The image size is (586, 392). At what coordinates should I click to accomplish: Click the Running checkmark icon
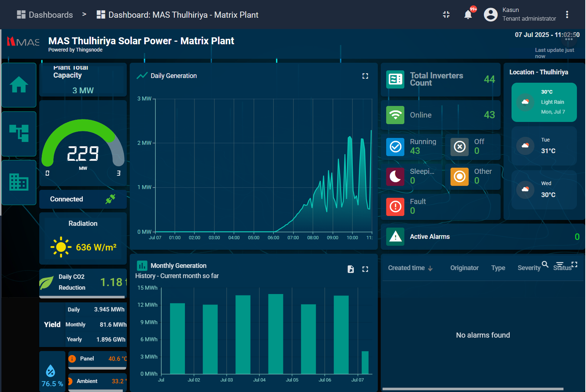pyautogui.click(x=395, y=147)
